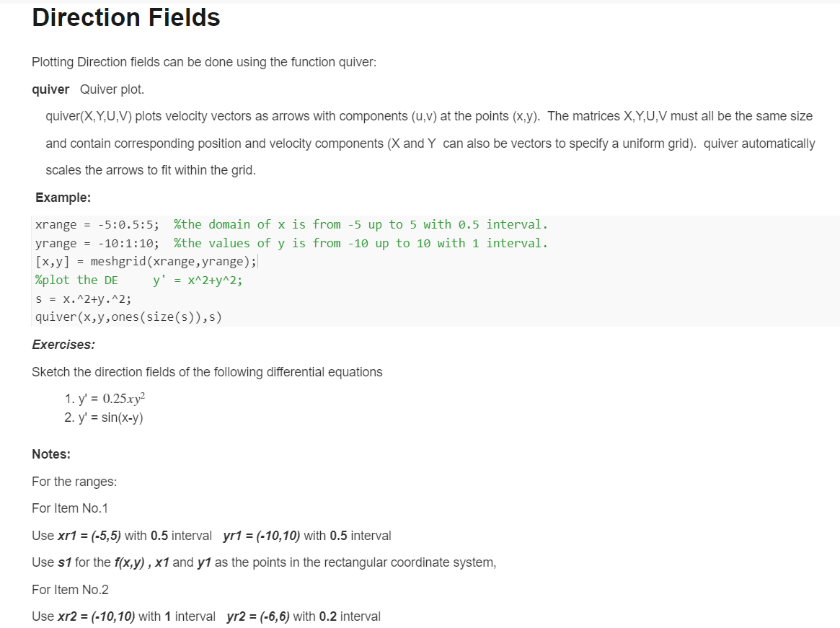Click the yr2 = (-6,6) range text

click(x=258, y=616)
